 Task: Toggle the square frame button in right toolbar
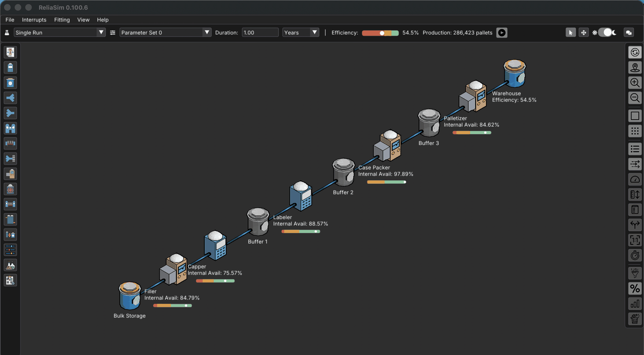click(x=635, y=116)
